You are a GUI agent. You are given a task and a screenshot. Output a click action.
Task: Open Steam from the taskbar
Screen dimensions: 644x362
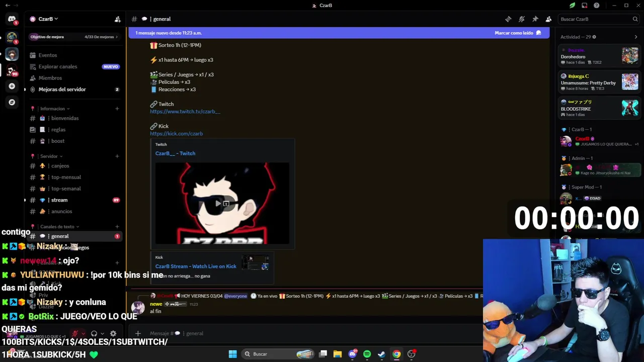381,354
